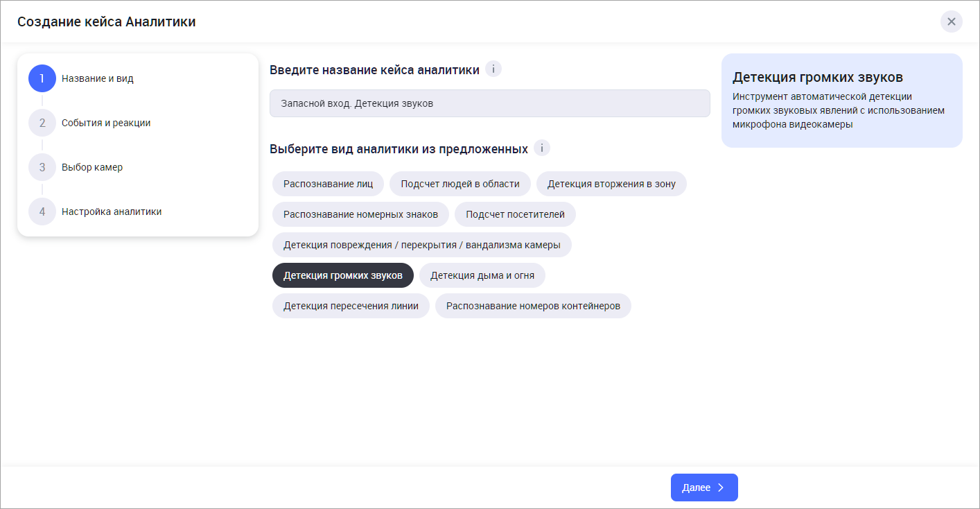
Task: Click the Далее button to continue
Action: [x=703, y=488]
